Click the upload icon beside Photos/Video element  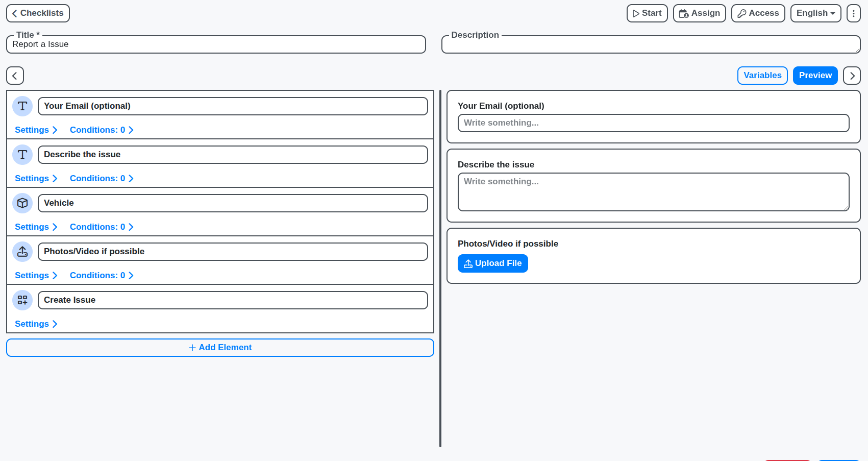click(x=22, y=252)
